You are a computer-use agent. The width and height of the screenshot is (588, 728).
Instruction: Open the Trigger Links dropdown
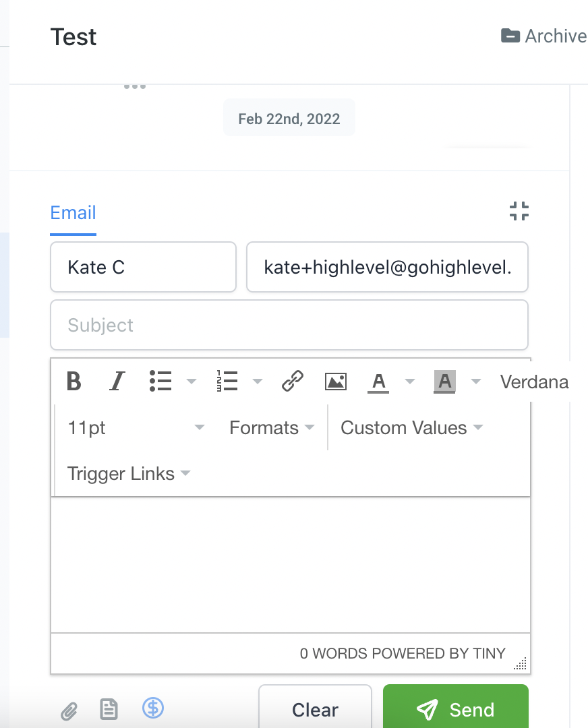(129, 473)
